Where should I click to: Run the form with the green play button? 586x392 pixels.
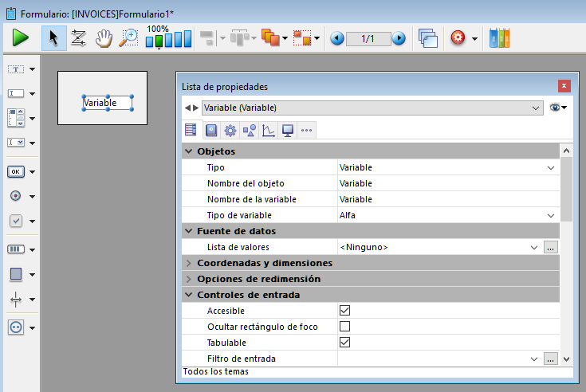pyautogui.click(x=21, y=37)
